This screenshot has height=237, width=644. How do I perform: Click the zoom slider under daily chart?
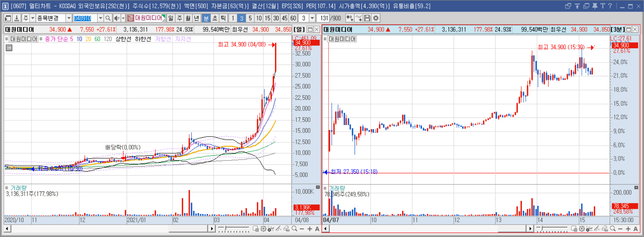pyautogui.click(x=233, y=229)
